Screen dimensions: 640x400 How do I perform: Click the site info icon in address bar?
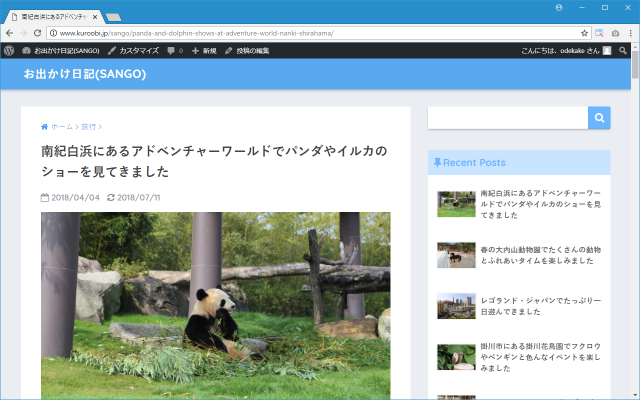pyautogui.click(x=53, y=33)
